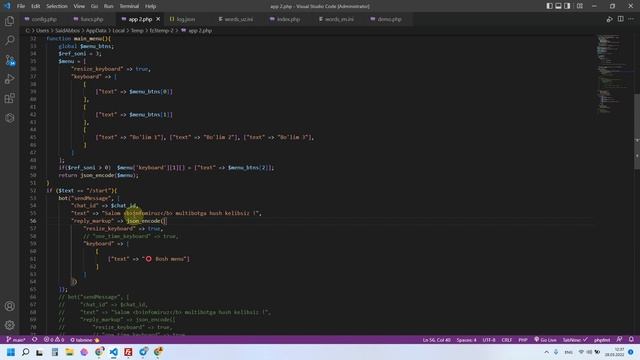Image resolution: width=640 pixels, height=360 pixels.
Task: Toggle the primary side bar layout icon
Action: coord(549,6)
